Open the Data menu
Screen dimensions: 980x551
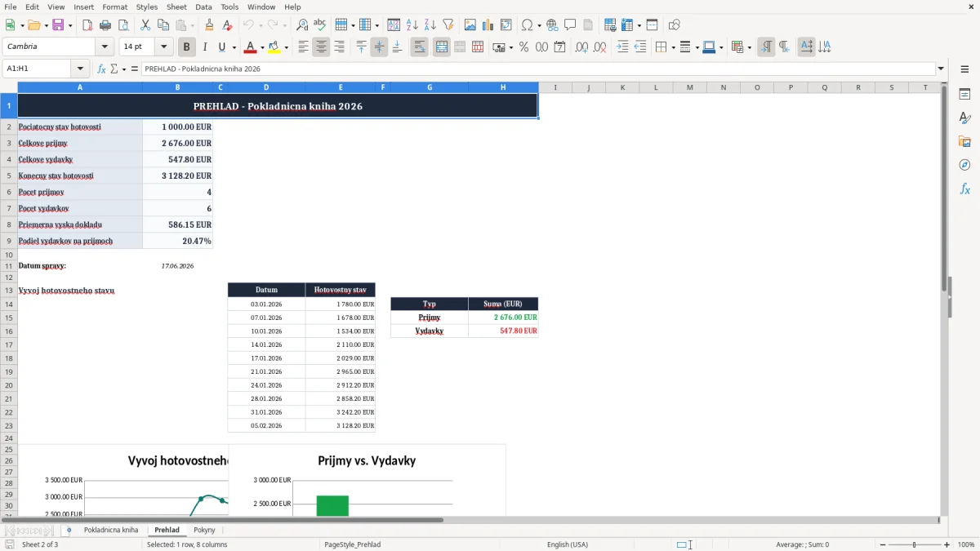[x=203, y=7]
